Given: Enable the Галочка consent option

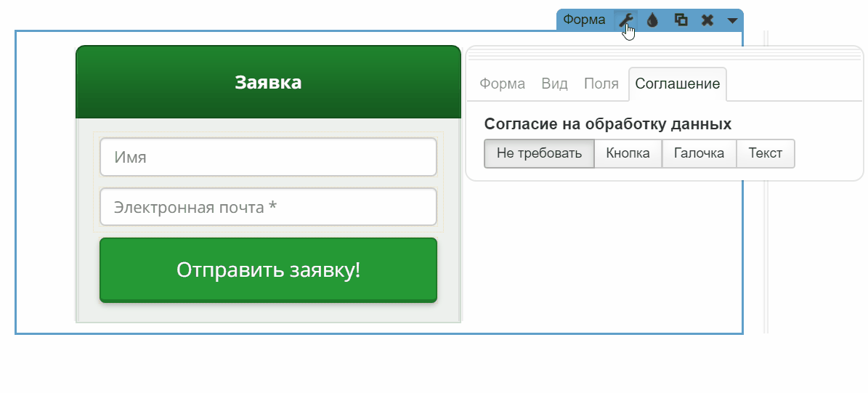Looking at the screenshot, I should pos(699,153).
